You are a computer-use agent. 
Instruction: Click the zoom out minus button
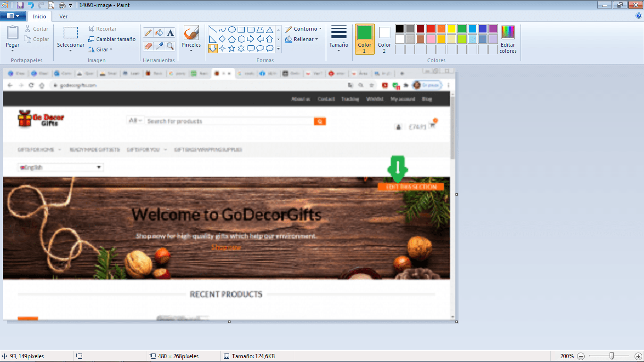[x=581, y=356]
